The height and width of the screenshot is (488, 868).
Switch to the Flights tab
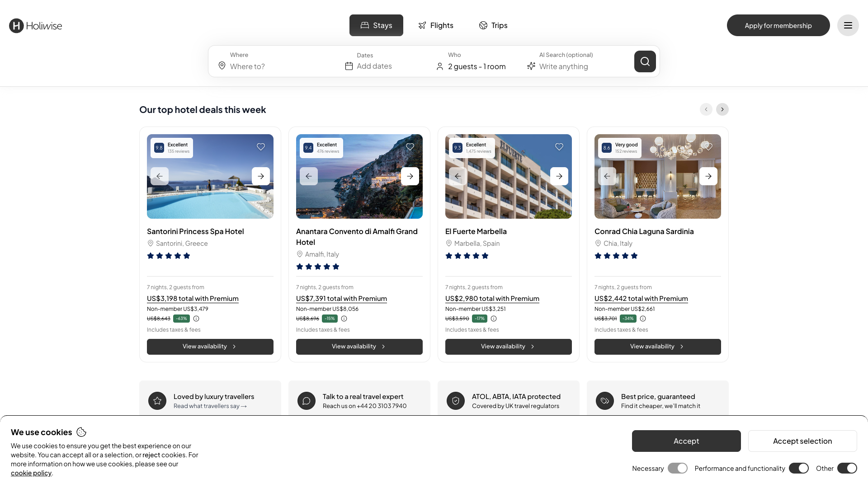[x=436, y=25]
